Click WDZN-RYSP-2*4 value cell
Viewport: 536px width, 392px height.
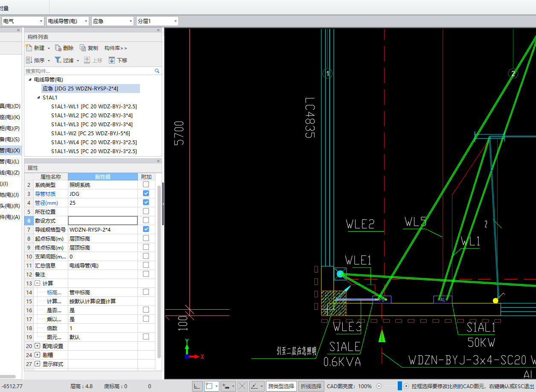(103, 229)
